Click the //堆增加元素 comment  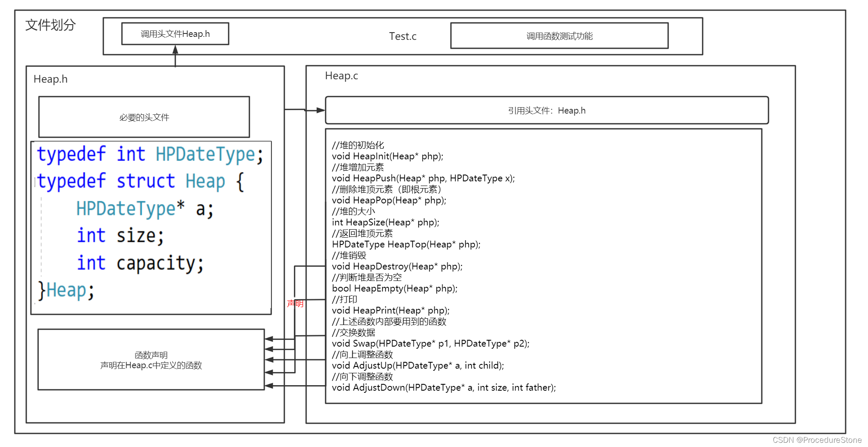pyautogui.click(x=358, y=167)
